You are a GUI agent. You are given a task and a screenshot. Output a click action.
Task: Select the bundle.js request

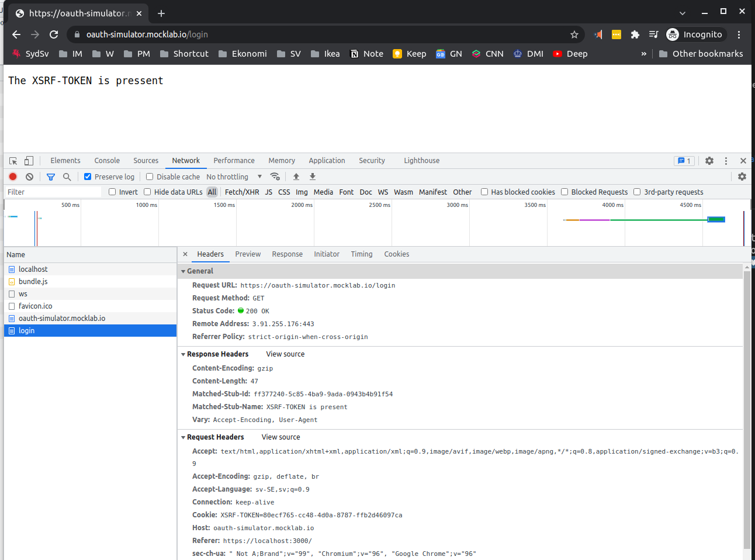click(x=33, y=281)
